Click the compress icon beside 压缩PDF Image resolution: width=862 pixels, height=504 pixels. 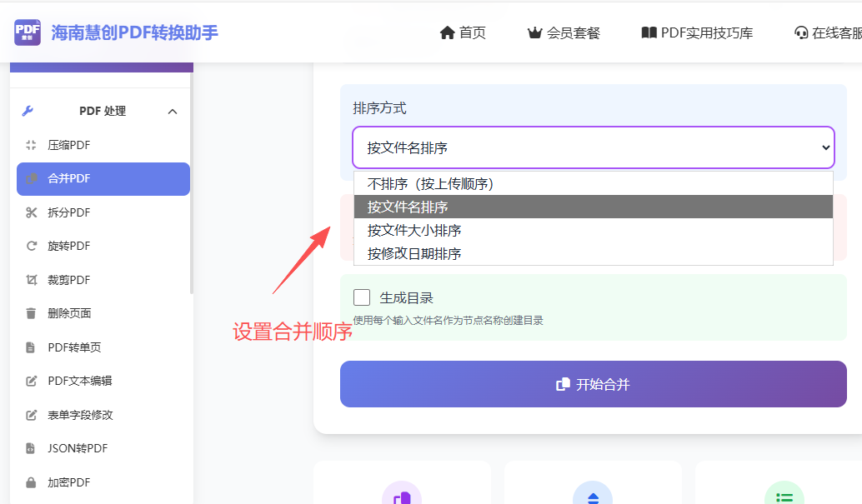(x=32, y=145)
